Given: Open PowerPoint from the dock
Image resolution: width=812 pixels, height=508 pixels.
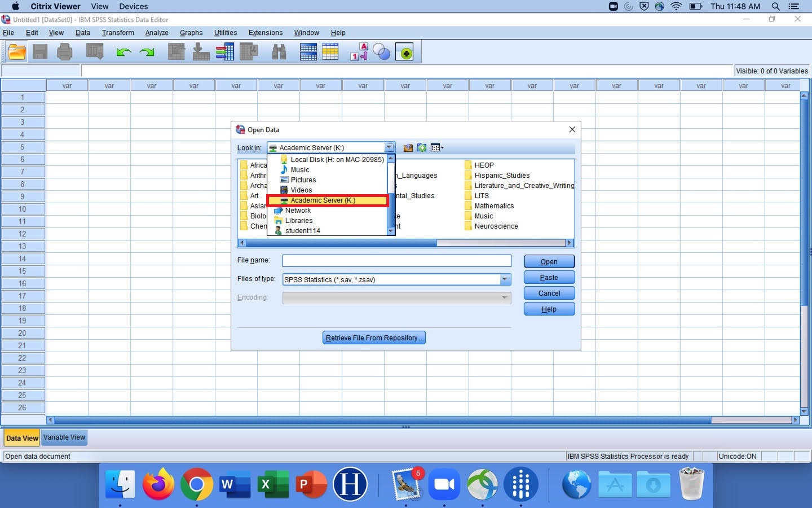Looking at the screenshot, I should click(311, 484).
